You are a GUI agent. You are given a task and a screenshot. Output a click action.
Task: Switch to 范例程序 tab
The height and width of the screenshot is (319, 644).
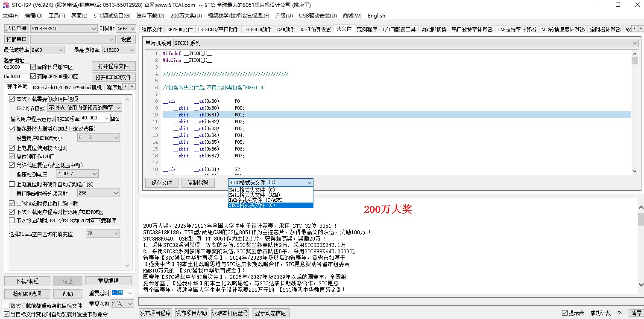(x=367, y=29)
